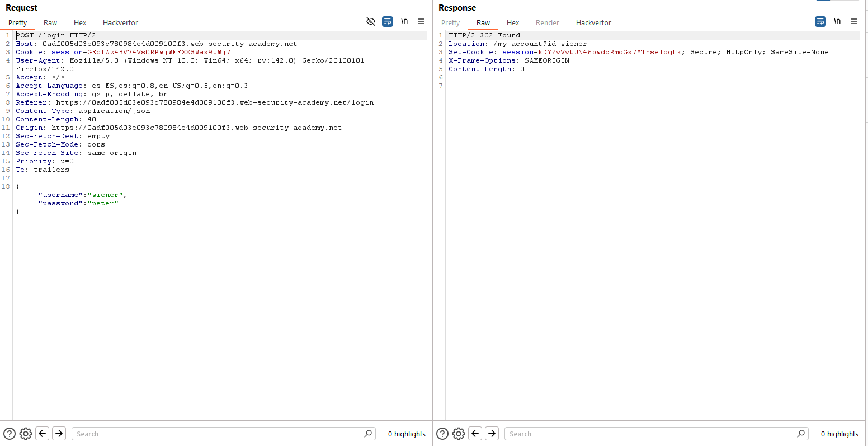Toggle word wrap icon in Response panel
868x446 pixels.
pos(820,21)
